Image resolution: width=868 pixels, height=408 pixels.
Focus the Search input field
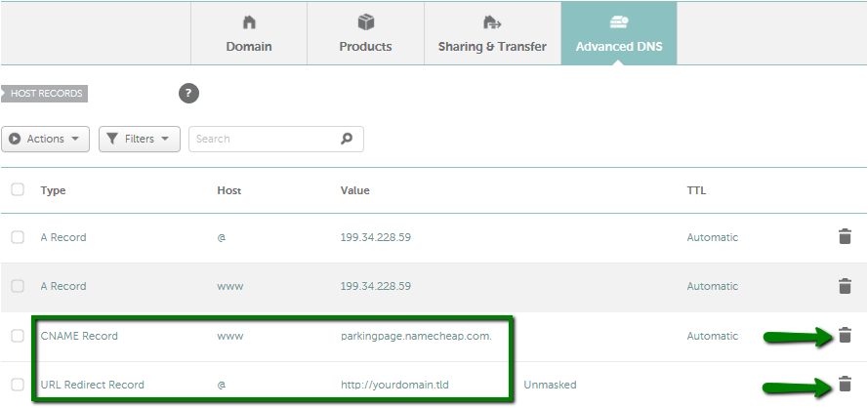276,139
